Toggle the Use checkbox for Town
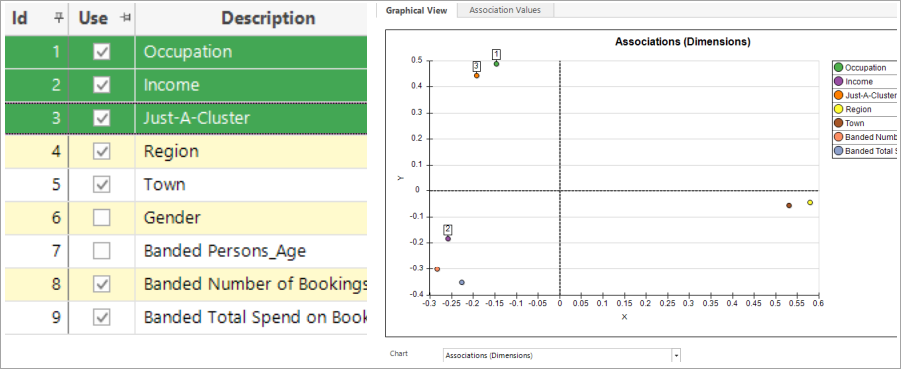901x369 pixels. tap(102, 185)
